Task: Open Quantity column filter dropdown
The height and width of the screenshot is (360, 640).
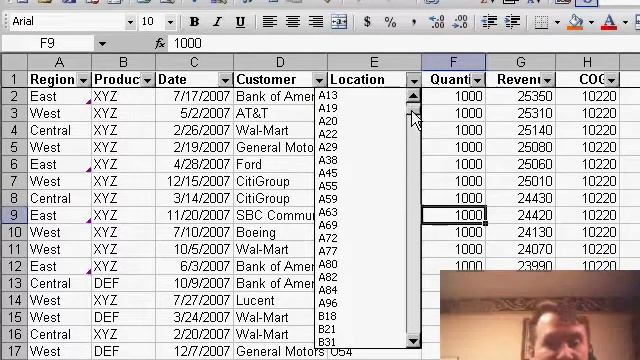Action: click(477, 80)
